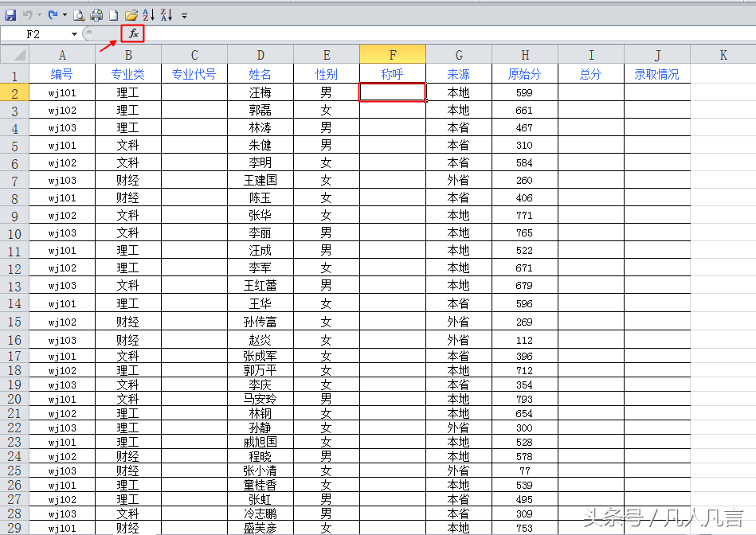756x535 pixels.
Task: Click the score cell 771
Action: click(x=525, y=215)
